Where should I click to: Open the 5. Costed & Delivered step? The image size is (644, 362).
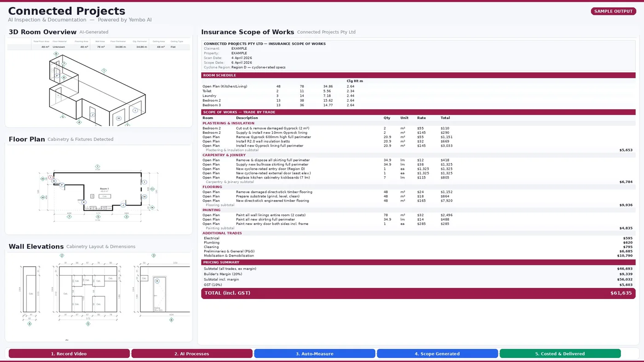[x=560, y=354]
